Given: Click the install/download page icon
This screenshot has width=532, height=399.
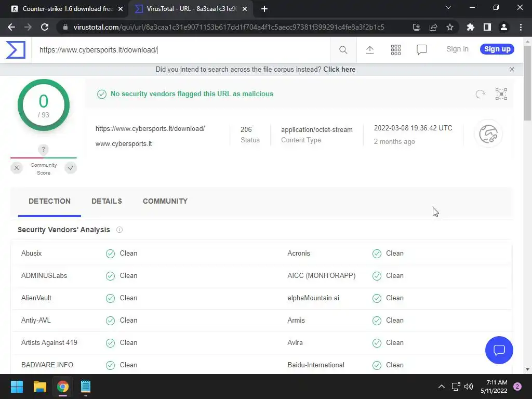Looking at the screenshot, I should click(x=416, y=27).
